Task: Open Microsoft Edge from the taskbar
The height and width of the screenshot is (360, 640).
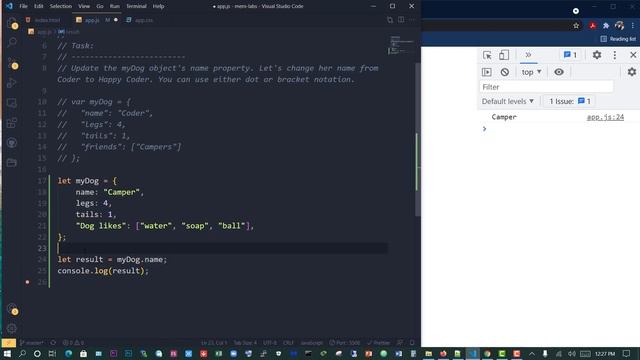Action: pos(68,353)
